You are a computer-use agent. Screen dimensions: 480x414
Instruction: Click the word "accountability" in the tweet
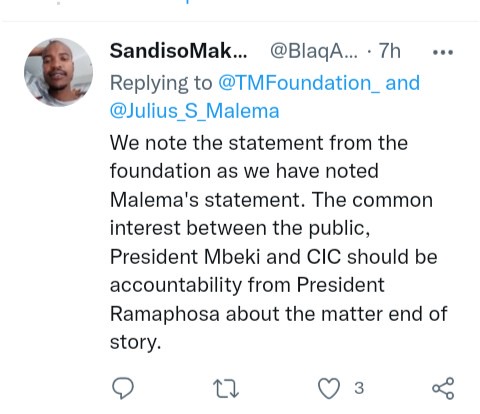176,286
